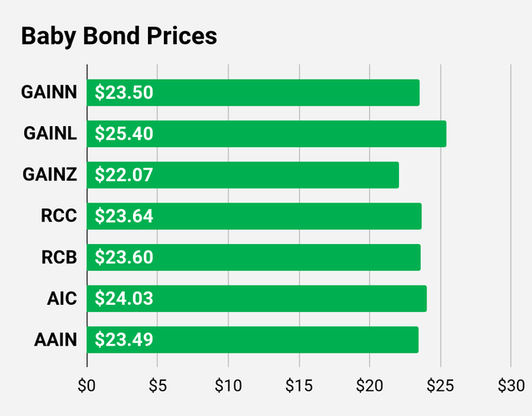Click the $30 x-axis tick label
Screen dimensions: 532x416
pyautogui.click(x=510, y=385)
